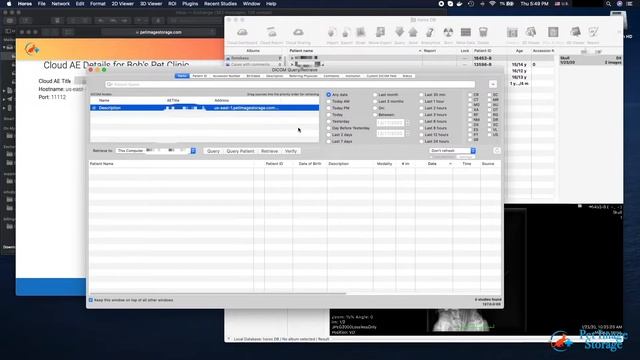Switch to the Accession Number search tab

click(x=226, y=76)
